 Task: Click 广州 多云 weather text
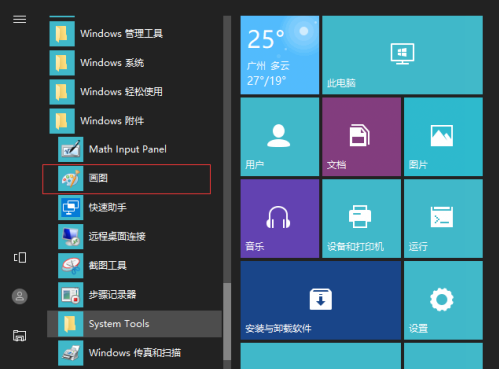pos(268,66)
